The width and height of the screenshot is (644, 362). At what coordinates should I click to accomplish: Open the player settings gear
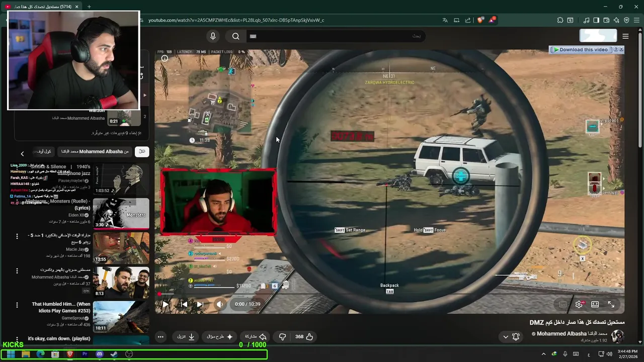point(579,304)
